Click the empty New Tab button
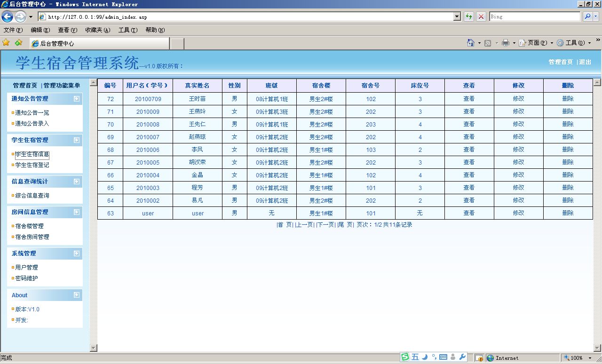The width and height of the screenshot is (602, 364). click(177, 44)
